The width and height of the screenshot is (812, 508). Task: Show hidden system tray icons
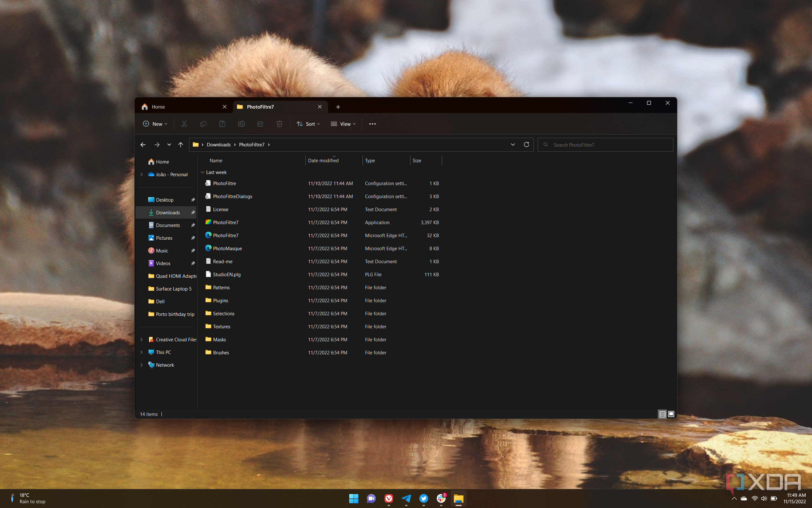[x=734, y=498]
